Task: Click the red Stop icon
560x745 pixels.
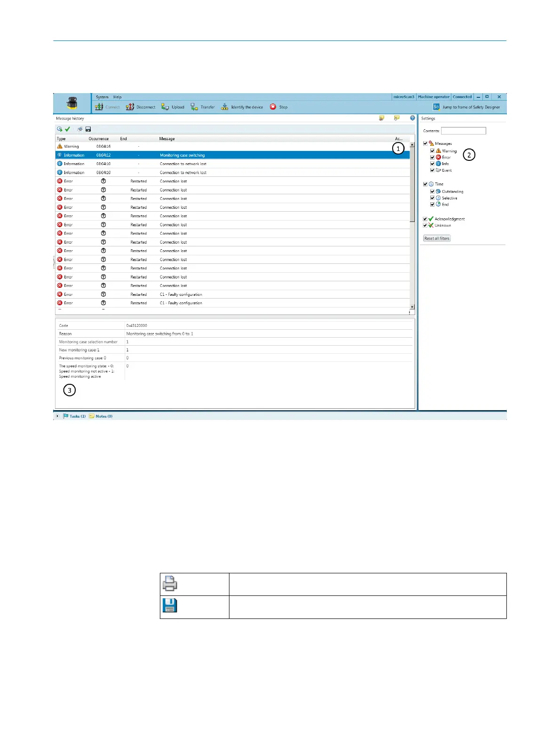Action: (273, 107)
